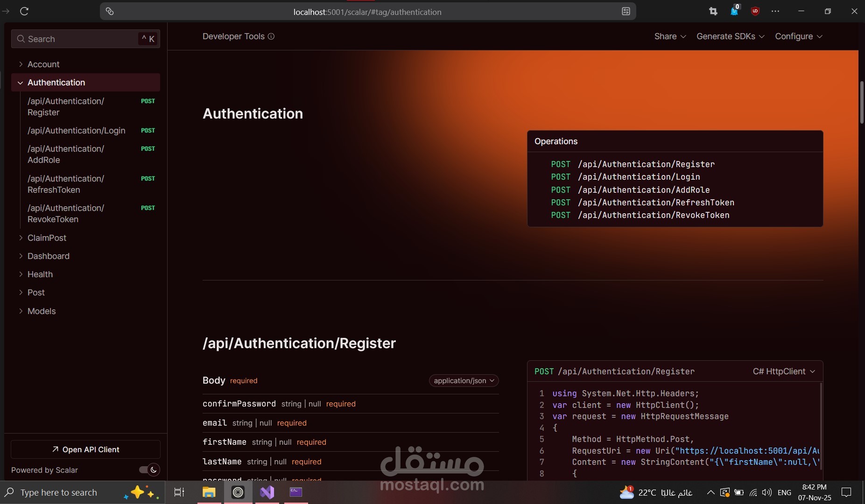Open the volume speaker icon in tray
This screenshot has height=504, width=865.
pyautogui.click(x=767, y=492)
